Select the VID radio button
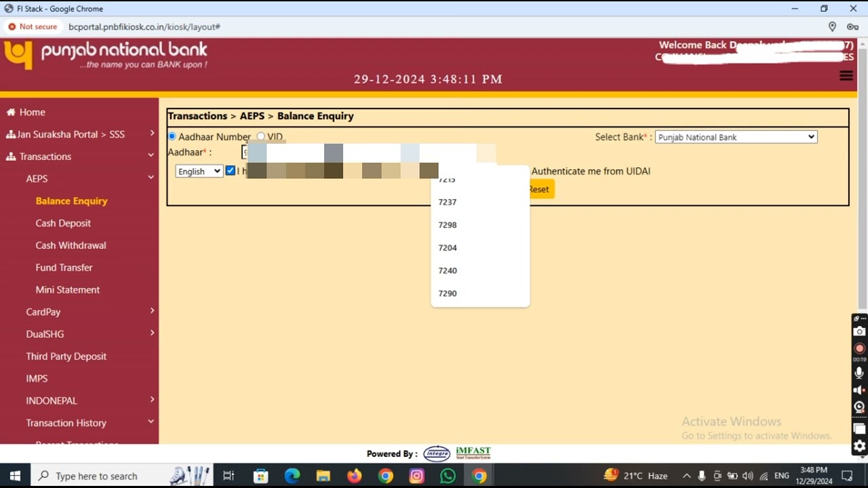 (260, 136)
